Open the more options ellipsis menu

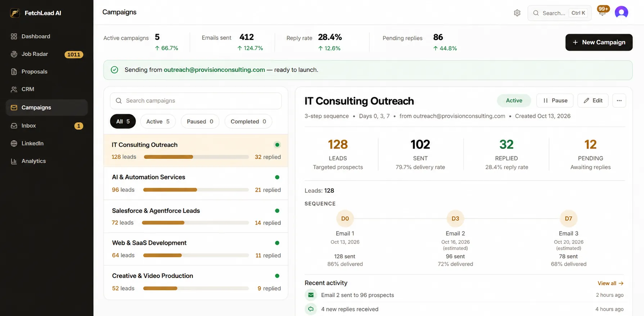click(619, 101)
